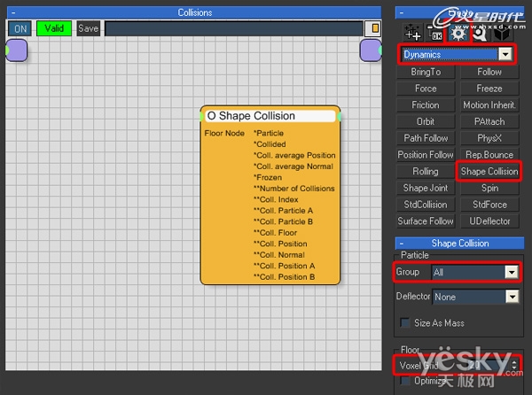The image size is (532, 395).
Task: Add a Shape Joint operator
Action: [426, 188]
